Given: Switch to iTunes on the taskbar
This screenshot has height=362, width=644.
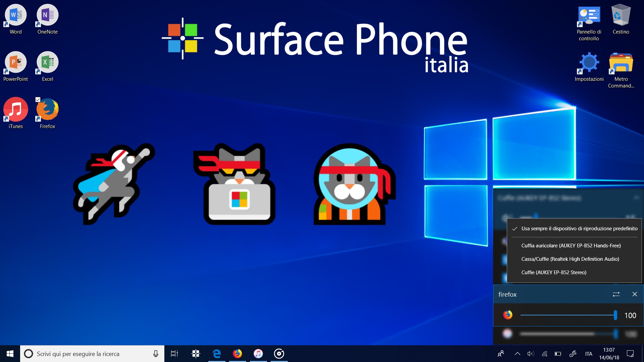Looking at the screenshot, I should click(x=258, y=354).
